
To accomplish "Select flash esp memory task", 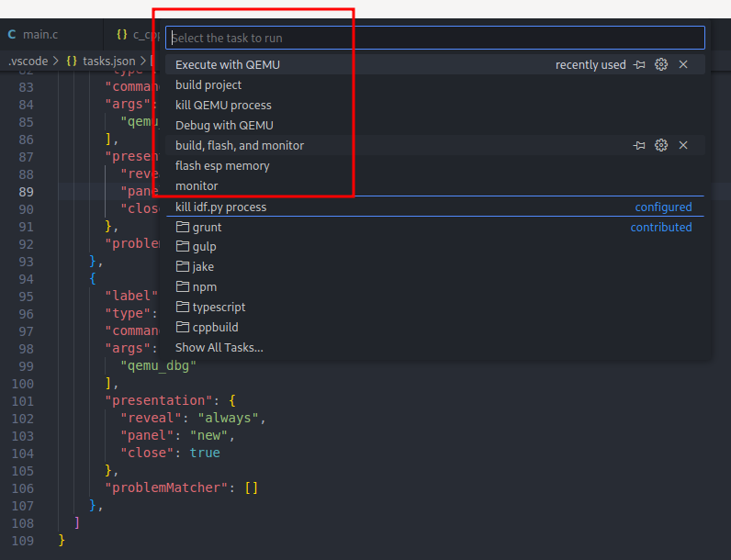I will point(222,166).
